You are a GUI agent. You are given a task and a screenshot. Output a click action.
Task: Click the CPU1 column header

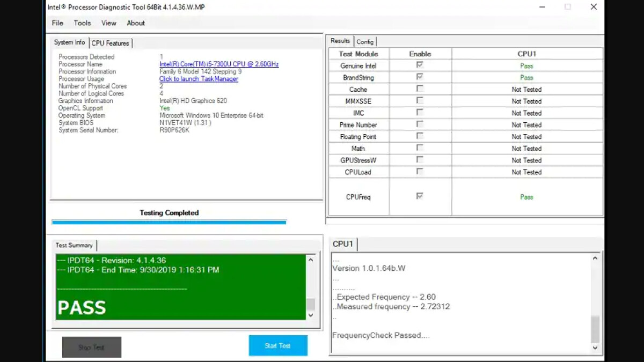pyautogui.click(x=527, y=54)
